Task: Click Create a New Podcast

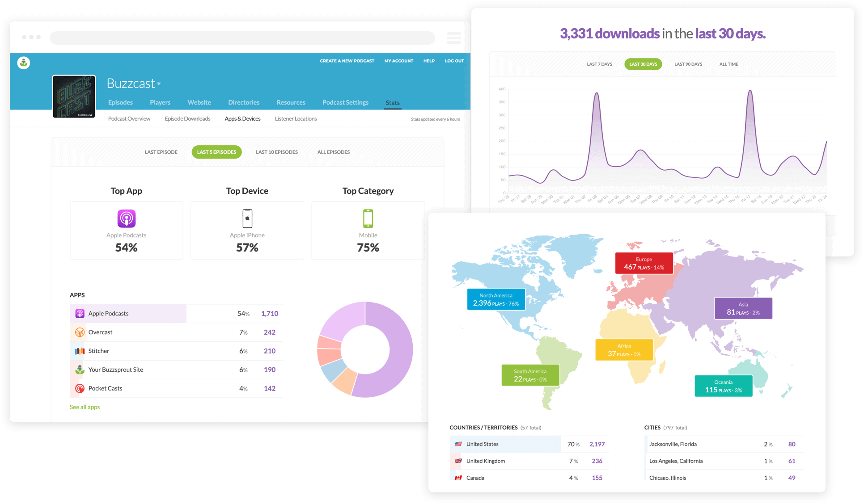Action: [347, 61]
